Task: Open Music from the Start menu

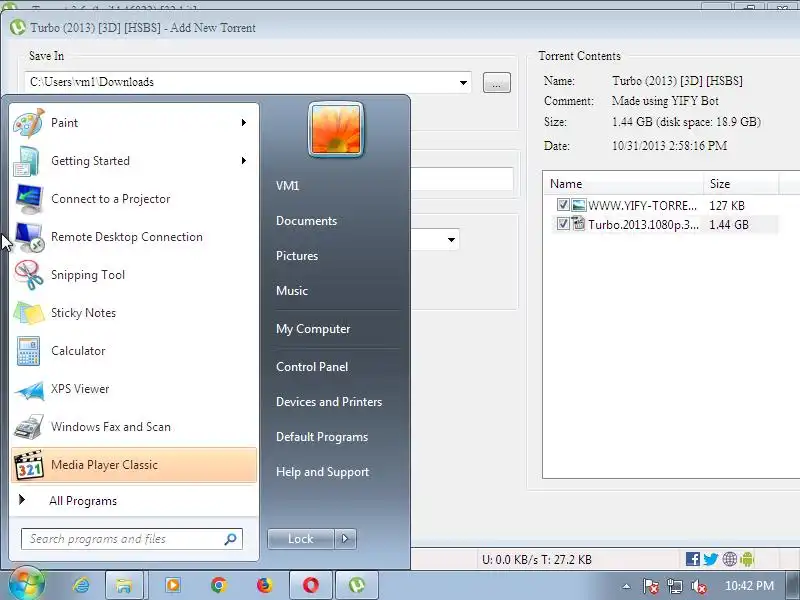Action: [292, 291]
